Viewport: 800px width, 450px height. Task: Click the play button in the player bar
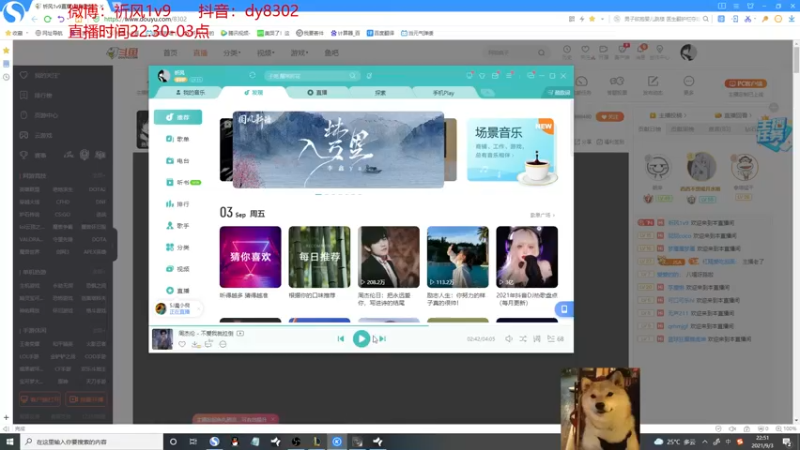tap(361, 339)
